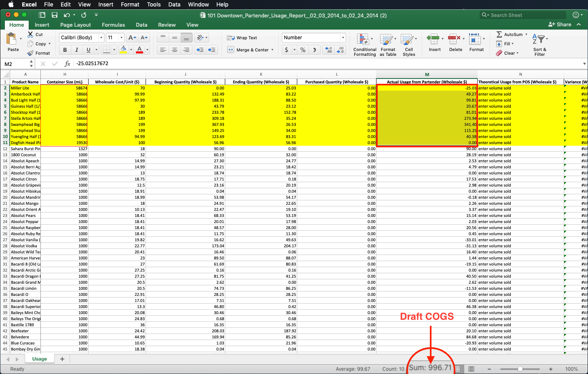This screenshot has width=588, height=374.
Task: Expand the AutoSum dropdown arrow
Action: tap(526, 34)
